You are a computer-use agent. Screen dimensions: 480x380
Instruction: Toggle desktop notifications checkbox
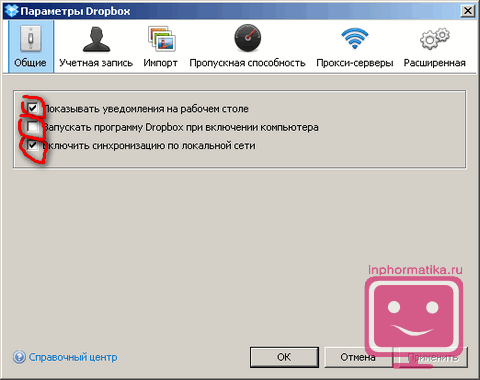click(33, 108)
